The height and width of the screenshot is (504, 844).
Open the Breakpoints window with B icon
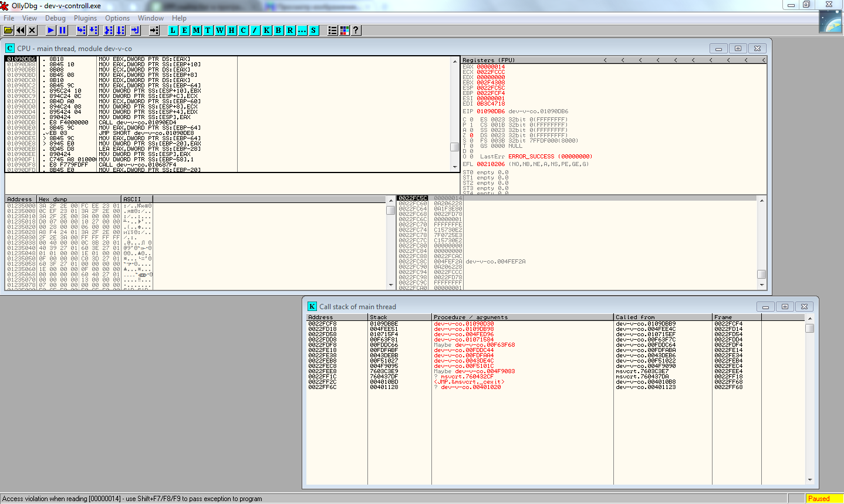click(x=279, y=30)
